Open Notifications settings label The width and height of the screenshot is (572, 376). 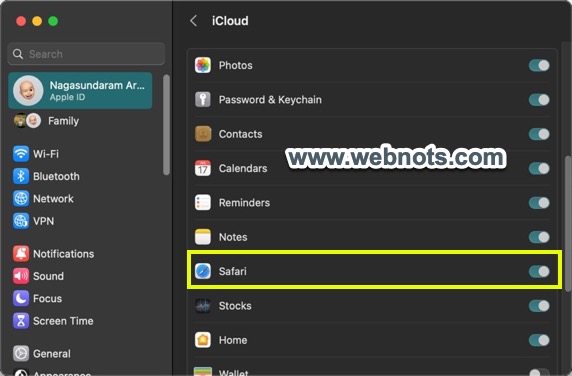tap(63, 254)
